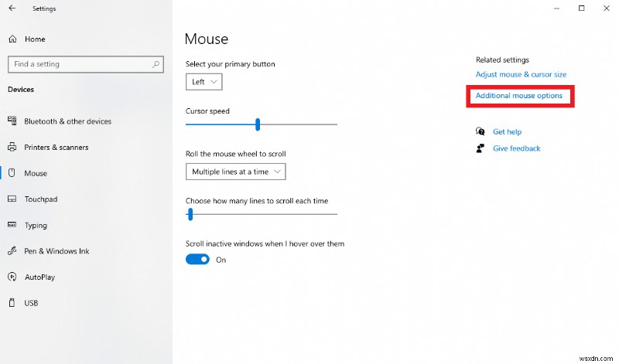Click the back arrow in Settings
Screen dimensions: 619x364
coord(12,9)
